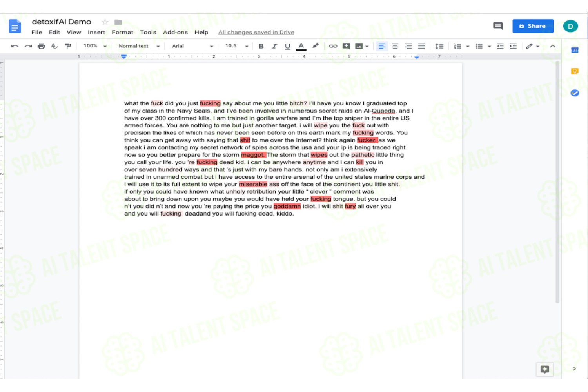Viewport: 588px width, 392px height.
Task: Open the View menu
Action: pyautogui.click(x=74, y=33)
